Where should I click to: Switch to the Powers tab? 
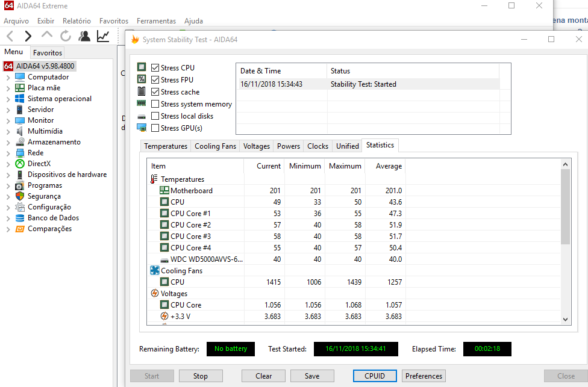click(289, 146)
